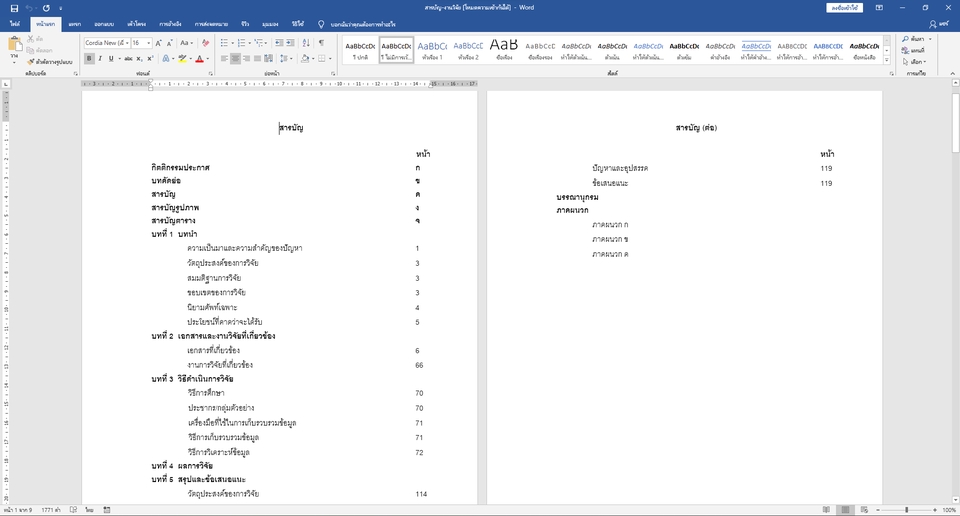Switch to Web Layout view in status bar
The width and height of the screenshot is (960, 516).
coord(864,510)
